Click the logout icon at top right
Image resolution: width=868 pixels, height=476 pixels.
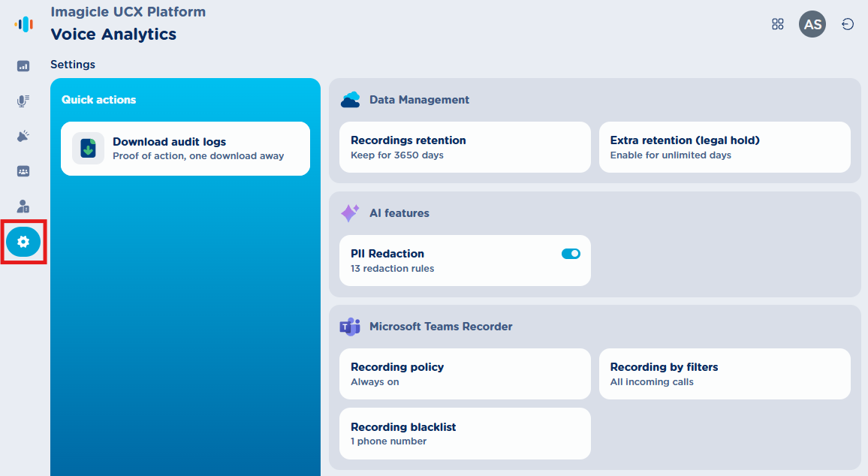[x=848, y=24]
